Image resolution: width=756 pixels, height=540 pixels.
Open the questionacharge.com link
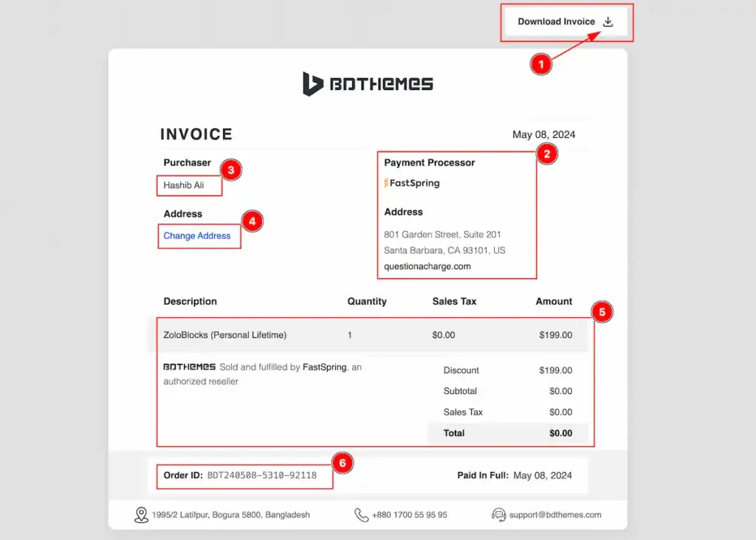click(x=427, y=266)
